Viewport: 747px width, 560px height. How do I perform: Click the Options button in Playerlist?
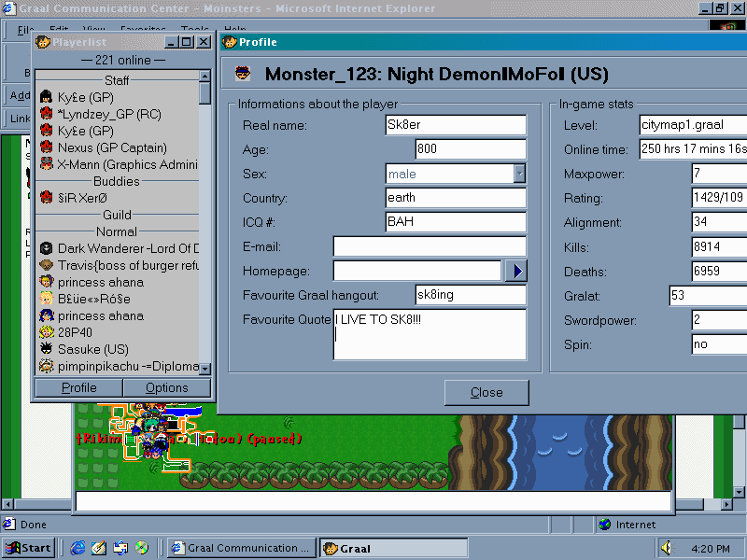(x=167, y=387)
